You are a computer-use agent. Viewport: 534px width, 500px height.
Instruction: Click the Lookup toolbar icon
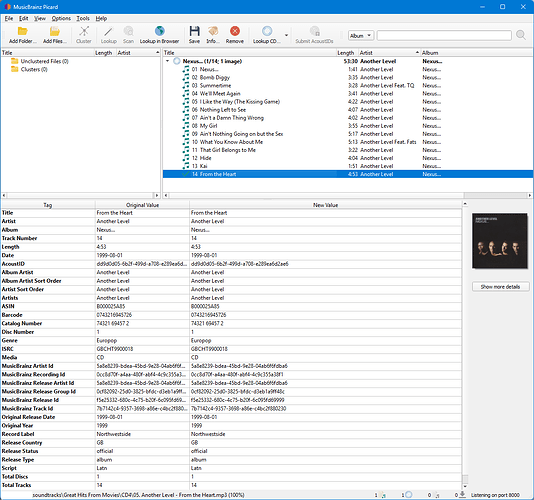point(108,31)
